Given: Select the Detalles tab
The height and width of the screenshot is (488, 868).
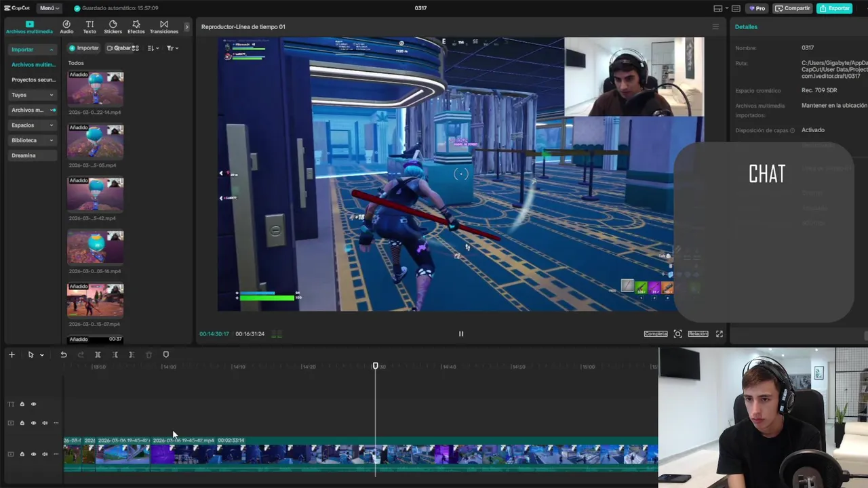Looking at the screenshot, I should tap(746, 27).
